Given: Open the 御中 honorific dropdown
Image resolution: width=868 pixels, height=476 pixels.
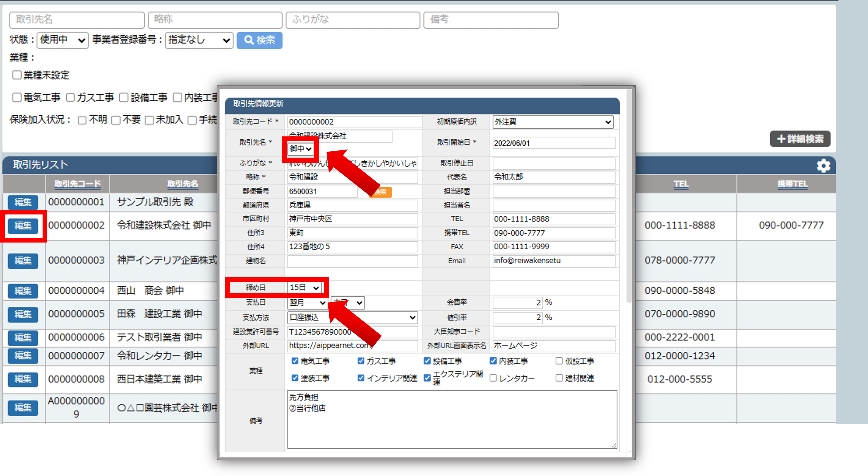Looking at the screenshot, I should point(301,149).
